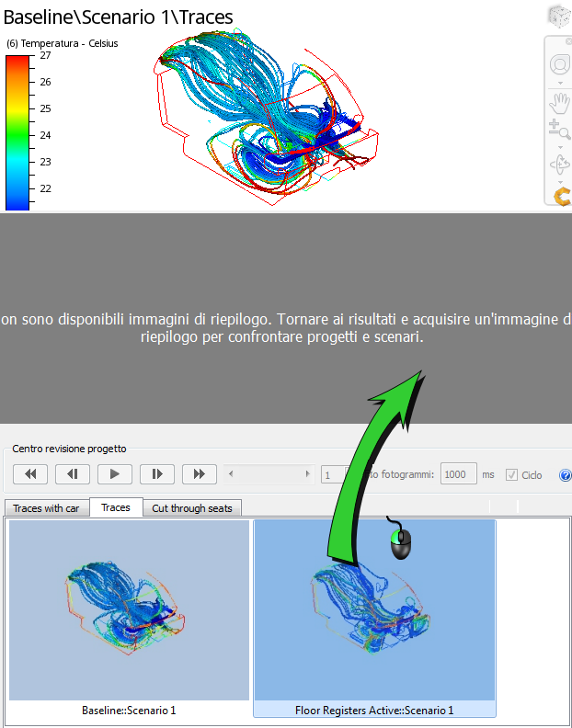Click the Baseline\Scenario 1\Traces title
This screenshot has height=728, width=572.
pos(118,17)
